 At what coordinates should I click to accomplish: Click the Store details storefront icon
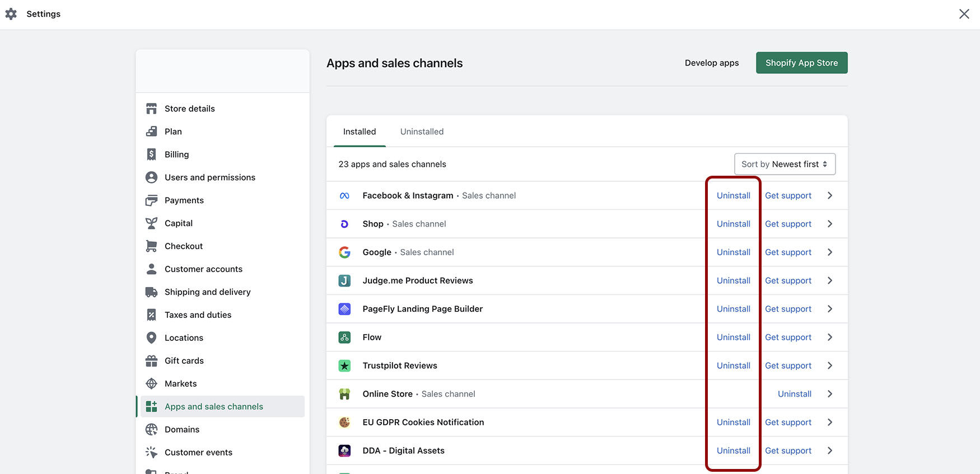pos(151,109)
